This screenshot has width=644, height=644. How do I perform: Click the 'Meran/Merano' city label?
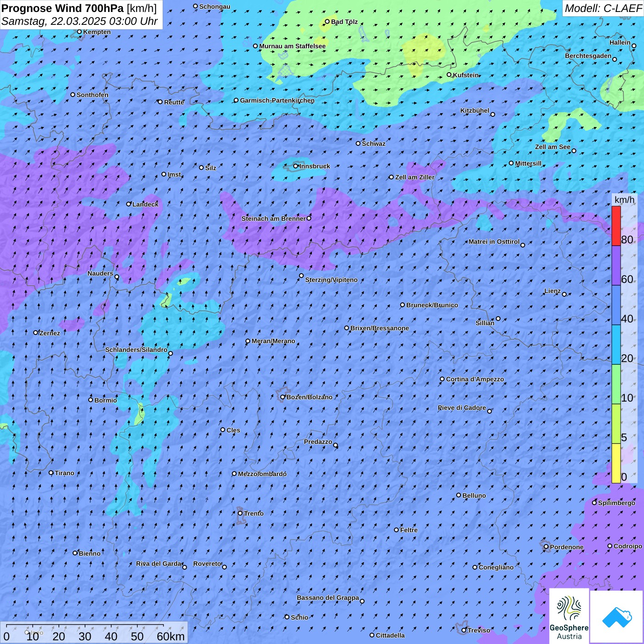point(273,341)
